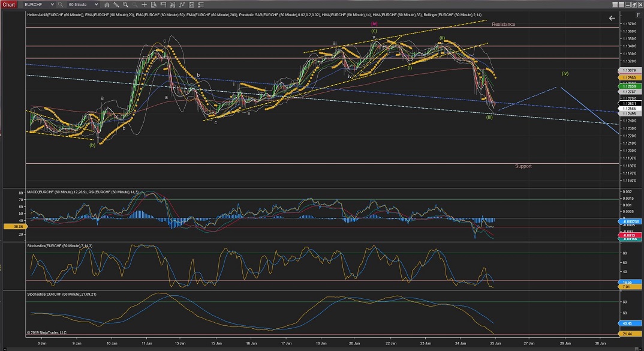The image size is (644, 351).
Task: Show the data box panel
Action: click(x=154, y=5)
